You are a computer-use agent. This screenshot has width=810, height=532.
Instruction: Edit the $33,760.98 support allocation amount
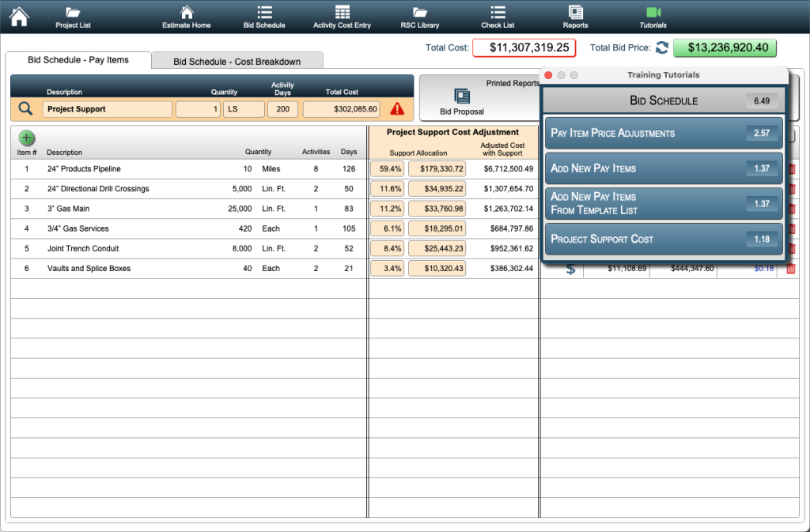[x=437, y=209]
